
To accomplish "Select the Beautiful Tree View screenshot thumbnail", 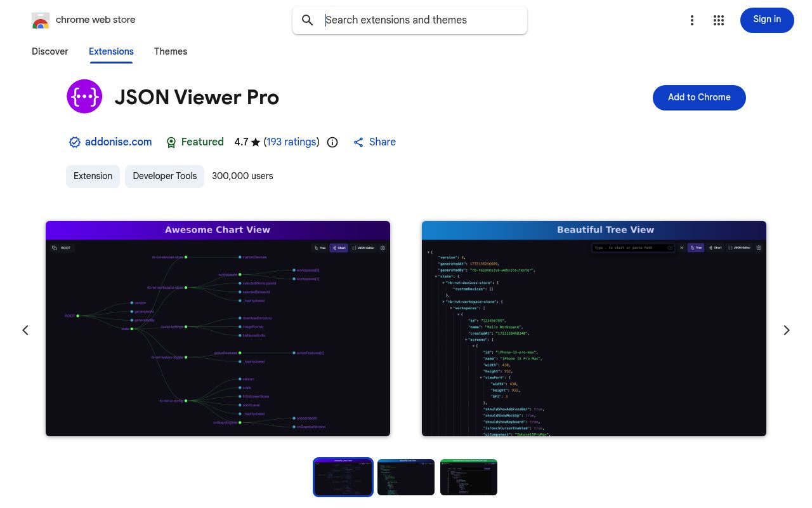I will pos(405,477).
